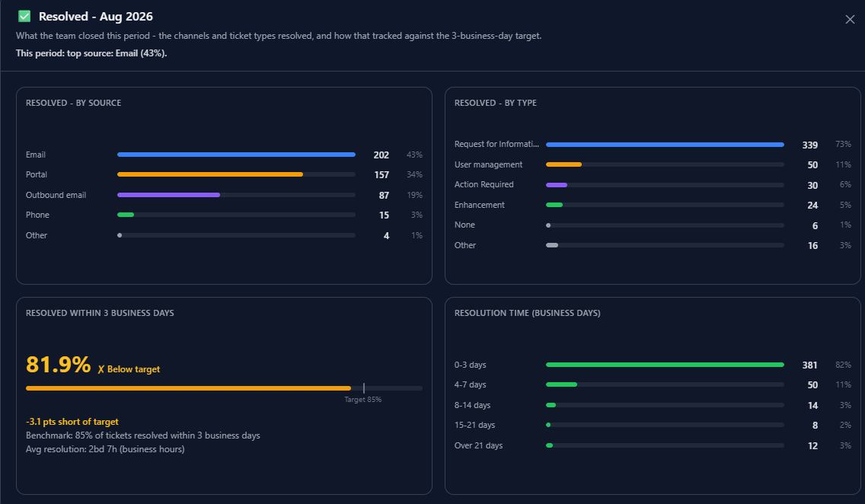Click the Resolved Within 3 Business Days title
The image size is (865, 504).
point(100,313)
